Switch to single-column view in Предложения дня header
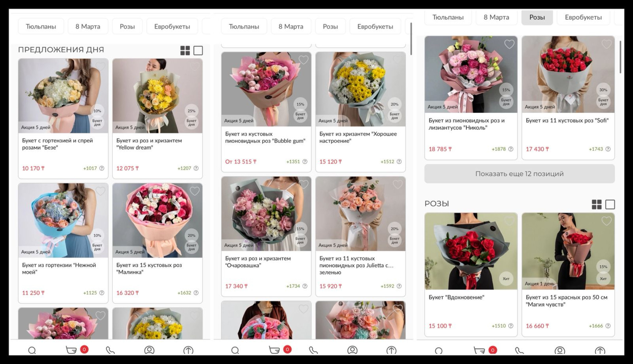633x364 pixels. click(198, 50)
